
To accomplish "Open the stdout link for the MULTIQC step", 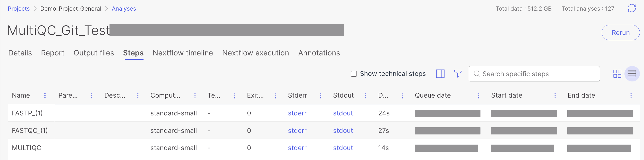I will coord(343,148).
